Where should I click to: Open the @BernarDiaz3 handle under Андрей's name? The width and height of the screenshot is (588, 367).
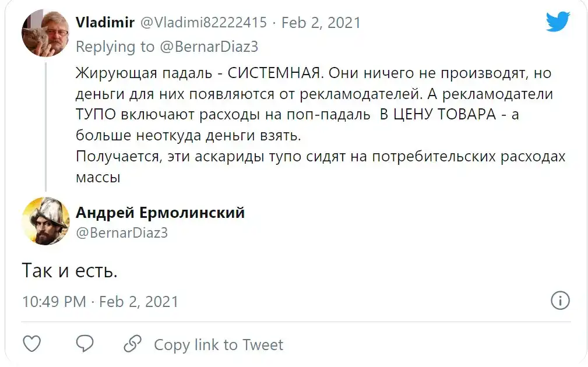tap(122, 232)
